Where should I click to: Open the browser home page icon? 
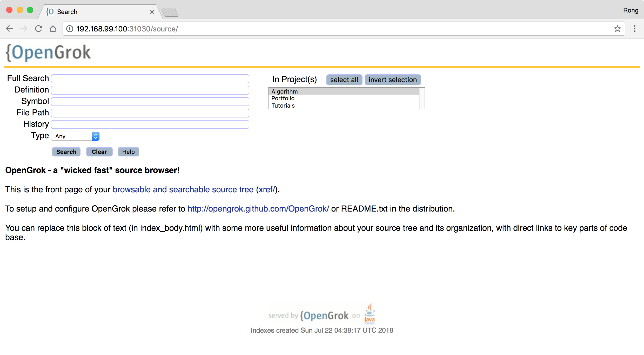53,29
